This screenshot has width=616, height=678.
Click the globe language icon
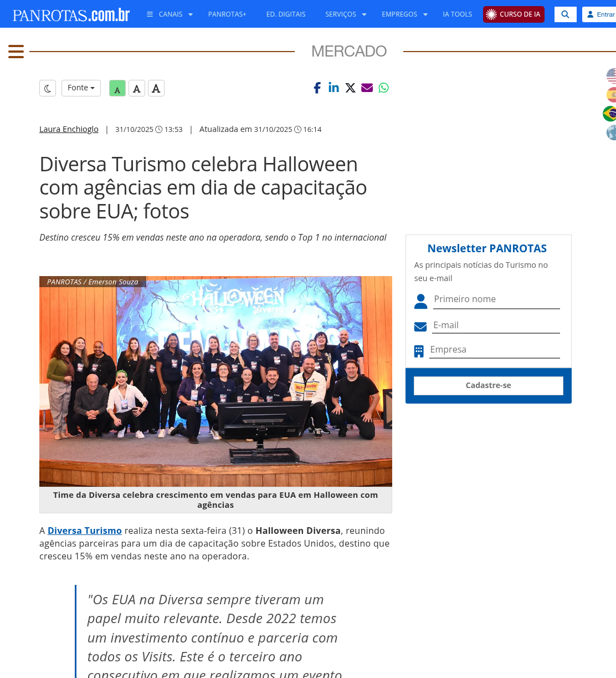[x=611, y=132]
